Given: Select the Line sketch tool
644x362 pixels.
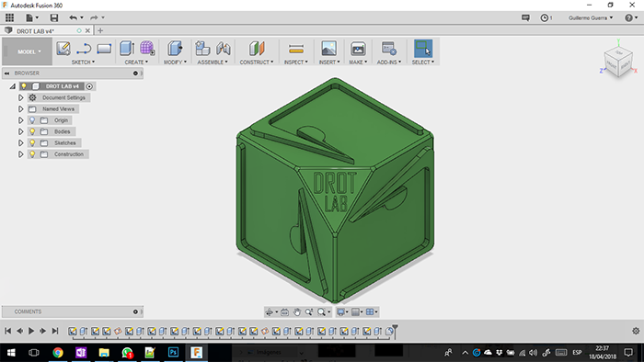Looking at the screenshot, I should 84,49.
